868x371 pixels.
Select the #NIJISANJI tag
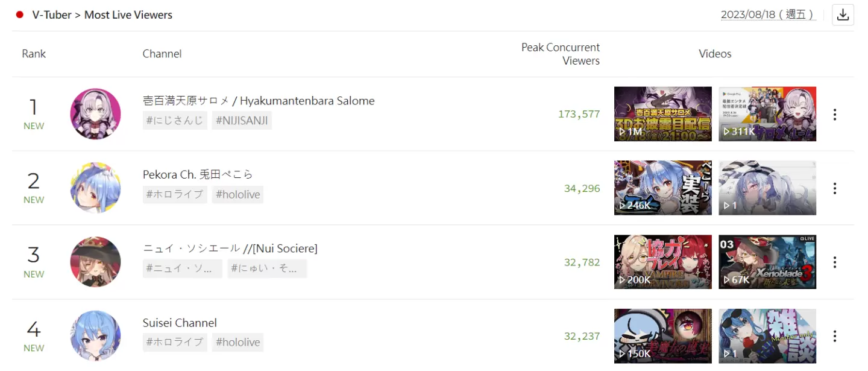(x=242, y=121)
